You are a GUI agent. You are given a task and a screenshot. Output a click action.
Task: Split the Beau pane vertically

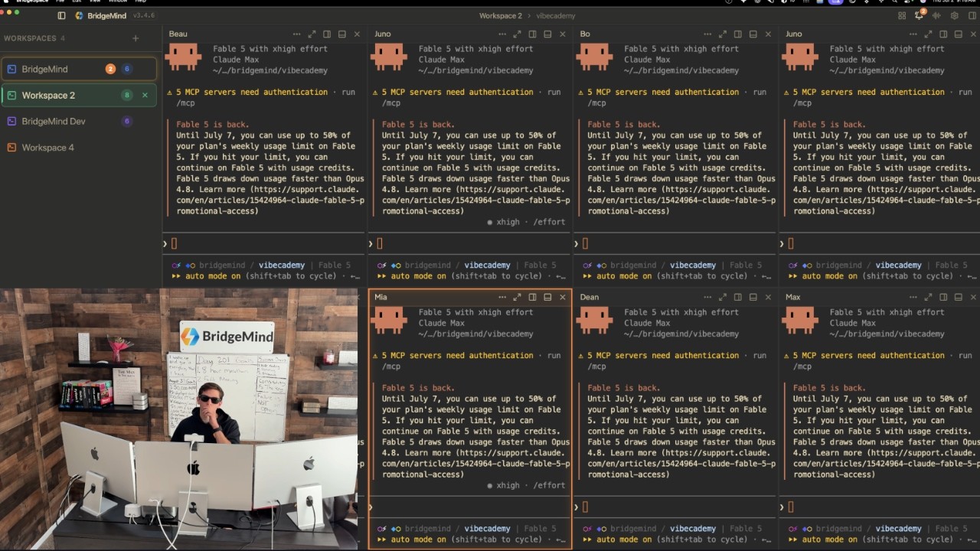(327, 34)
